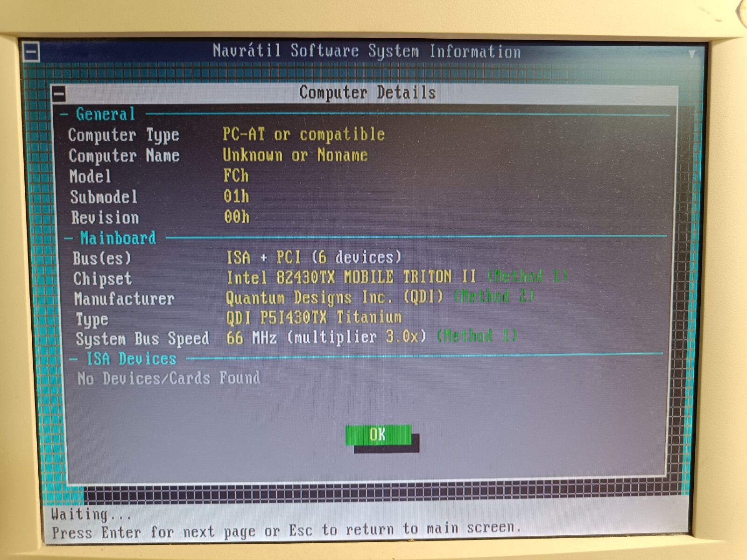This screenshot has height=560, width=747.
Task: Click the small arrow at title bar right
Action: click(691, 54)
